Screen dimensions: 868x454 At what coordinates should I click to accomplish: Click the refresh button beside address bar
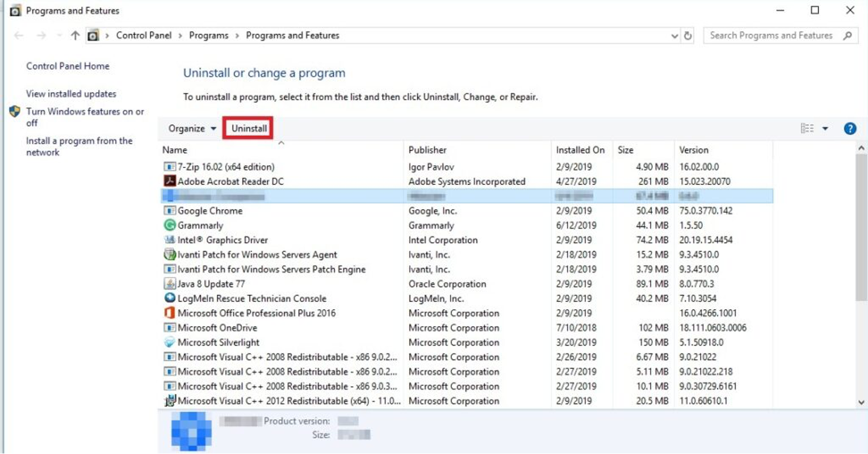(x=688, y=36)
